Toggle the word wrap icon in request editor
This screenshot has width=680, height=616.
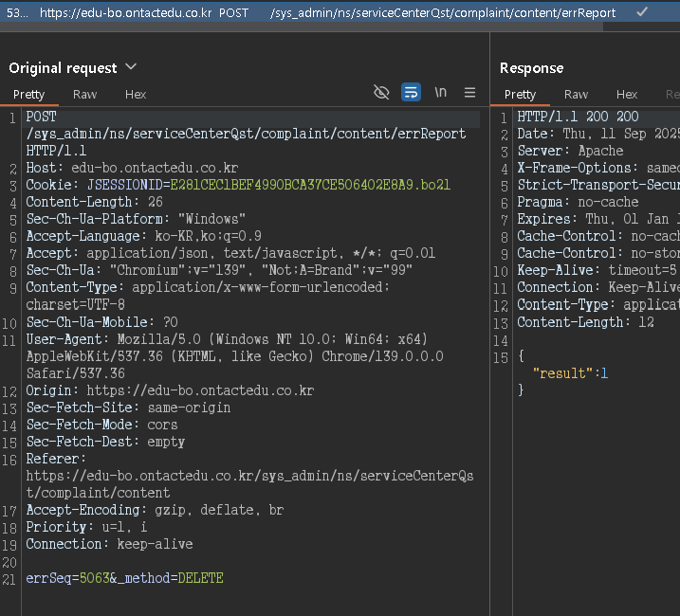click(x=411, y=92)
